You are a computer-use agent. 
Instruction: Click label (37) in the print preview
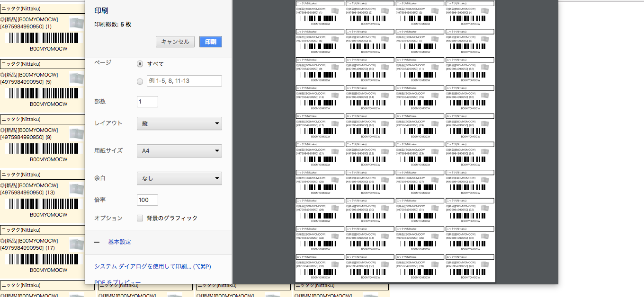tap(321, 267)
